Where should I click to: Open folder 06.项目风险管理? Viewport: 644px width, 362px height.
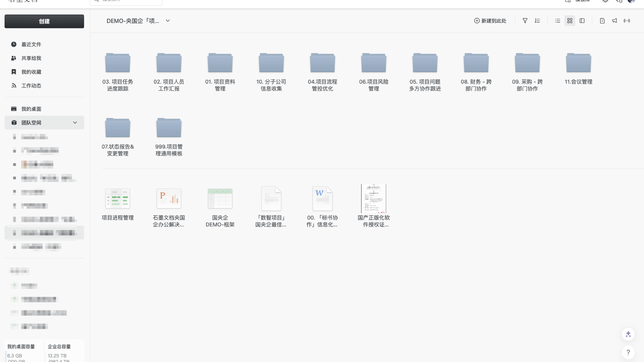(374, 72)
